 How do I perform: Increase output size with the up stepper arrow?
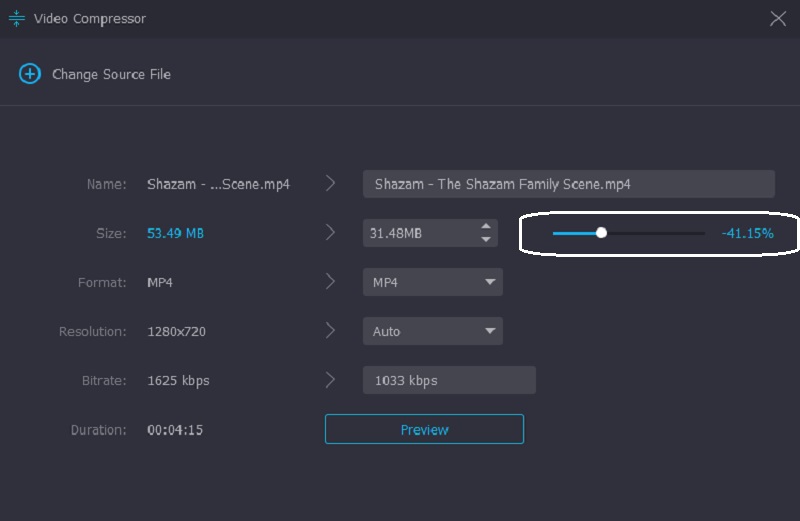486,226
